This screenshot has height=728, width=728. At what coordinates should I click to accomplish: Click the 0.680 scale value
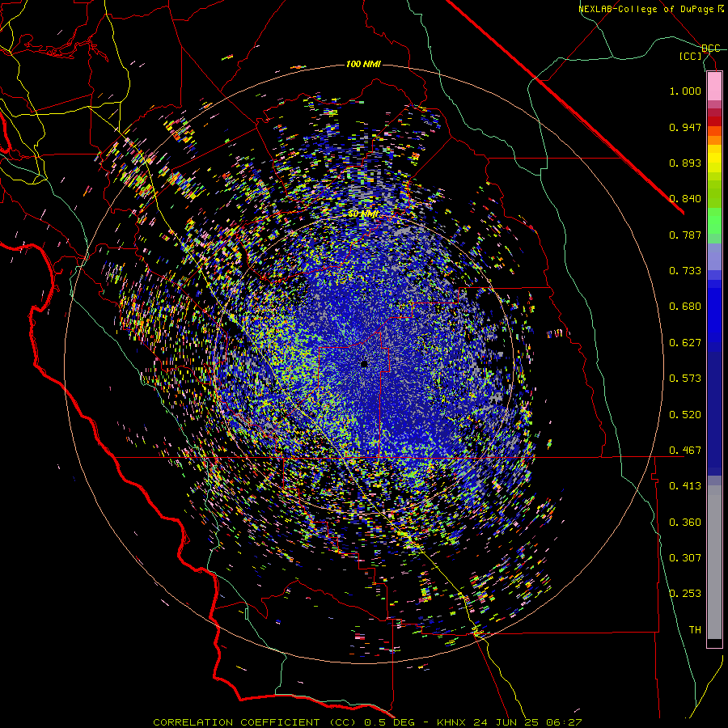click(685, 307)
